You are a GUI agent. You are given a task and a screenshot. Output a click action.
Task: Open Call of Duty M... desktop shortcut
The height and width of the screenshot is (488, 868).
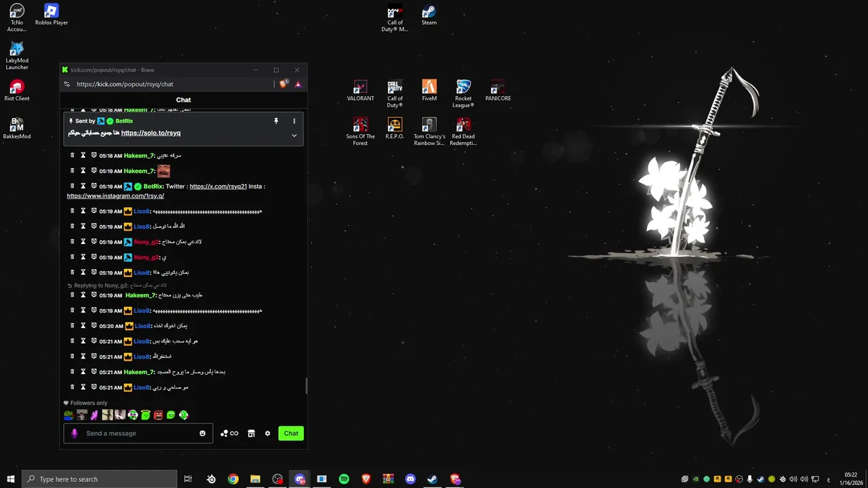(x=395, y=18)
